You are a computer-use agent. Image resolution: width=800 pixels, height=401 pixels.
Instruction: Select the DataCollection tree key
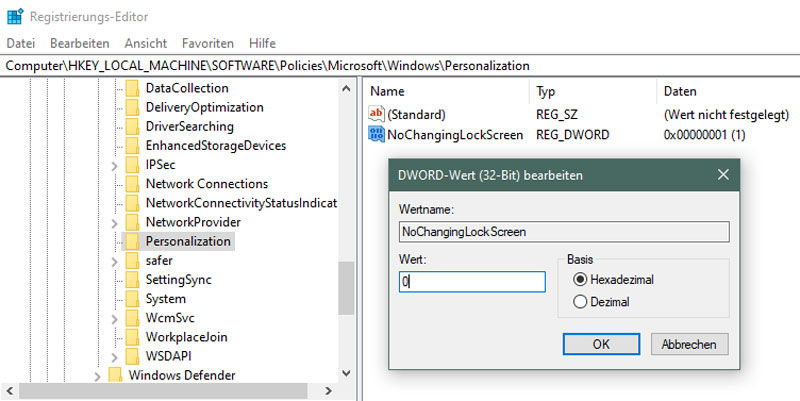tap(187, 88)
